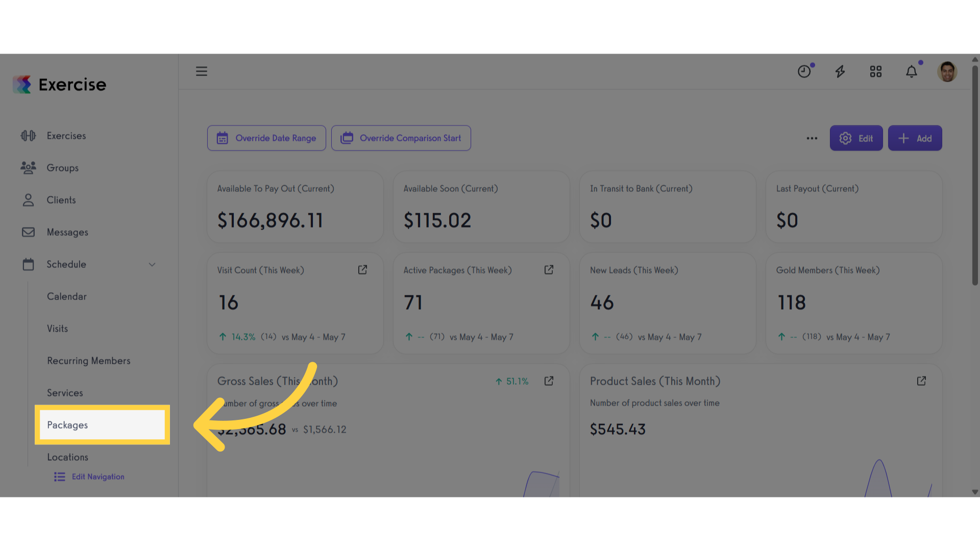Click the lightning bolt quick actions icon

pyautogui.click(x=840, y=71)
